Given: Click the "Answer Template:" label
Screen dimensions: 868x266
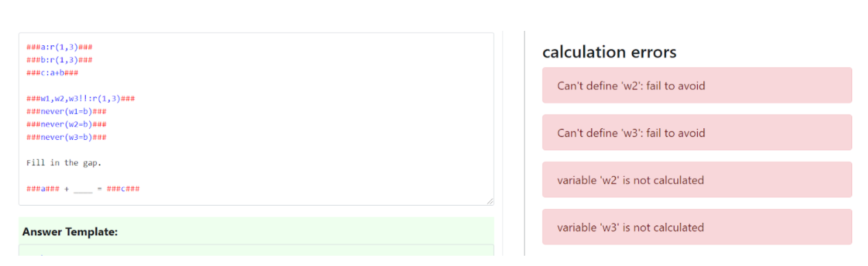Looking at the screenshot, I should click(70, 232).
